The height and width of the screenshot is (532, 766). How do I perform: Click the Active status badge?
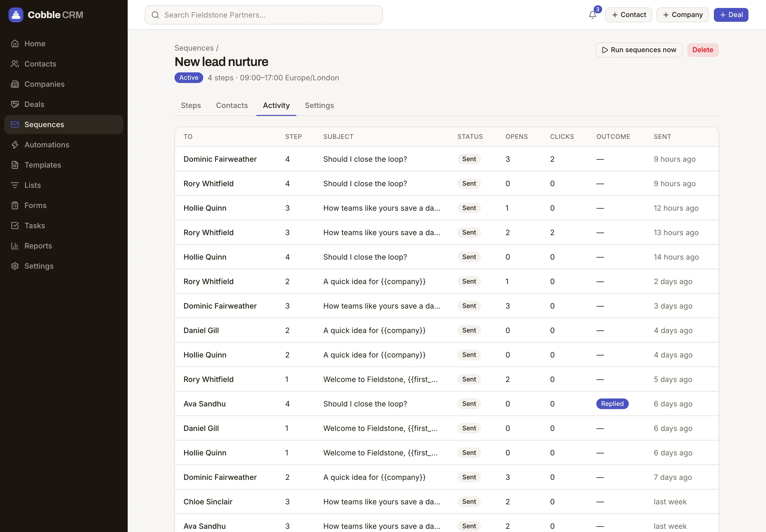[x=189, y=78]
